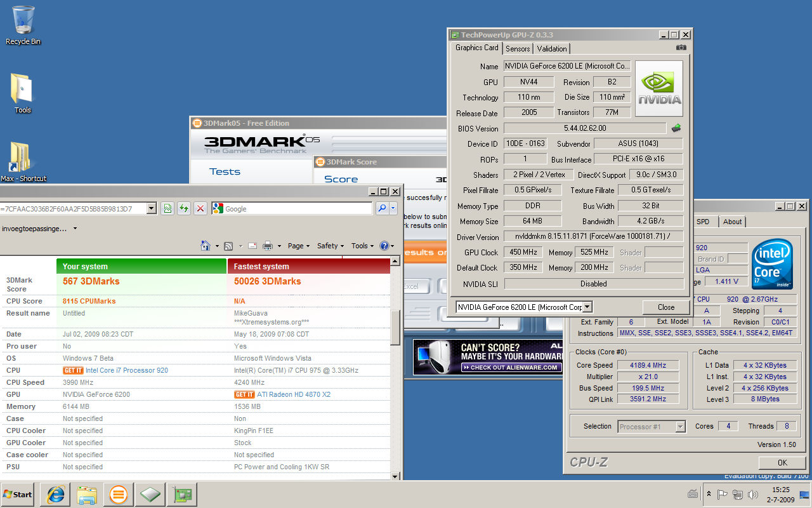Click the RSS feeds icon in browser
This screenshot has width=812, height=508.
[x=228, y=246]
